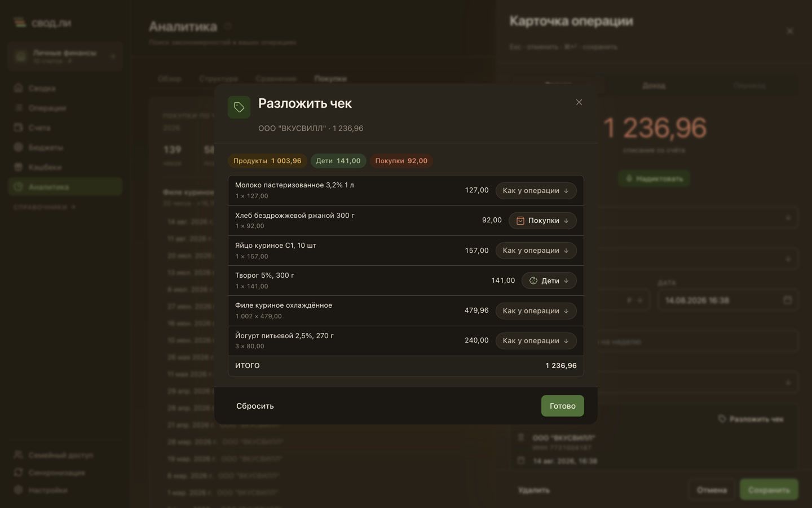This screenshot has height=508, width=812.
Task: Switch to the Сравнение tab in Аналитика
Action: [x=276, y=78]
